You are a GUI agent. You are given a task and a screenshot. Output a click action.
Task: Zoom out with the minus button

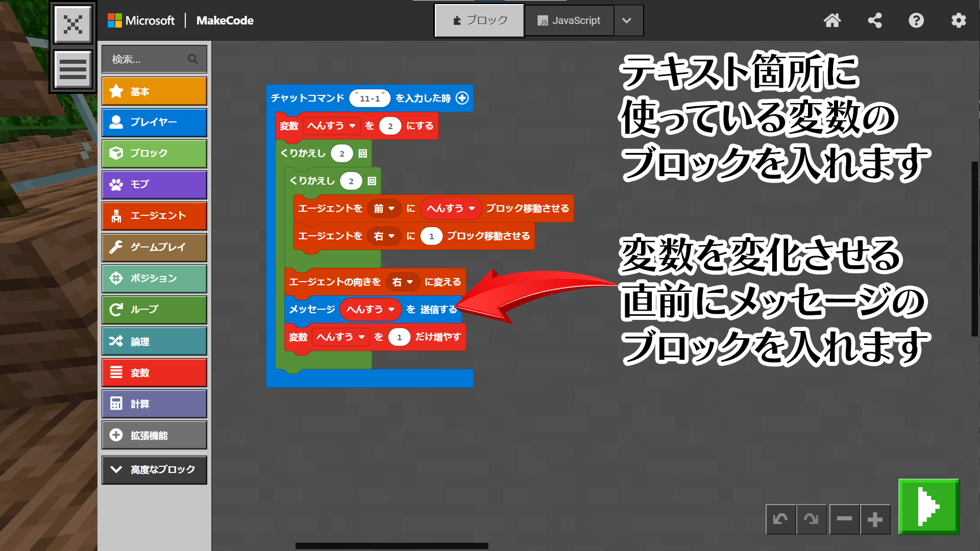point(844,519)
